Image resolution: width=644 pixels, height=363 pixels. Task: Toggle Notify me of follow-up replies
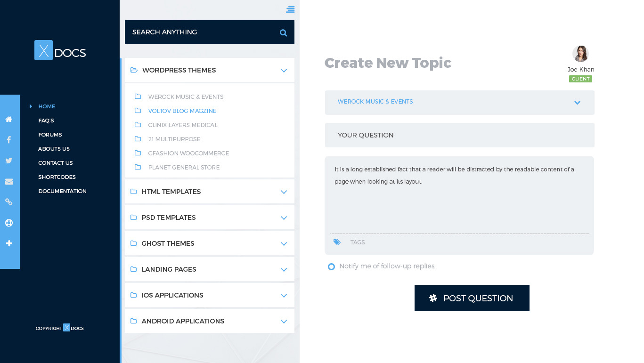click(332, 266)
